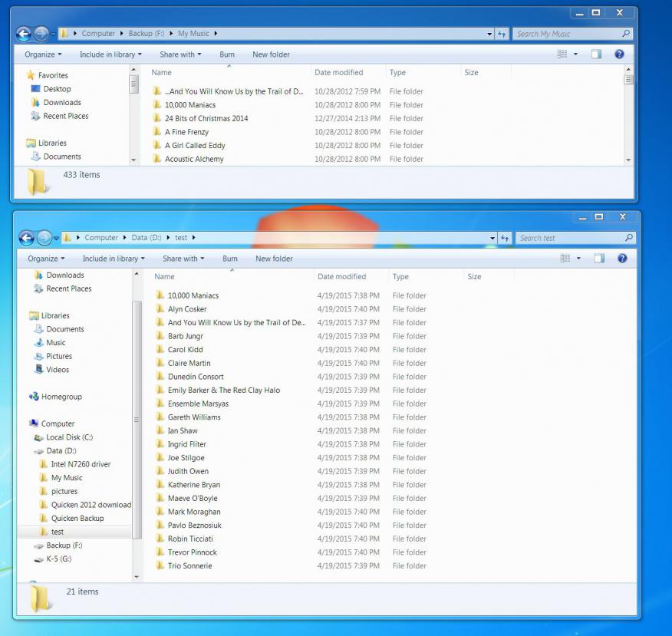
Task: Toggle the preview pane in the test window
Action: point(600,259)
